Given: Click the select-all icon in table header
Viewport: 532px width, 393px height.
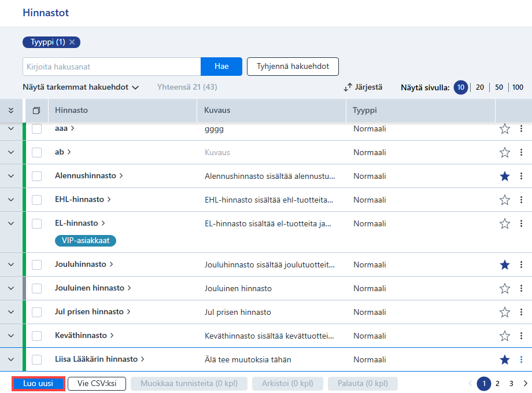Looking at the screenshot, I should point(36,111).
